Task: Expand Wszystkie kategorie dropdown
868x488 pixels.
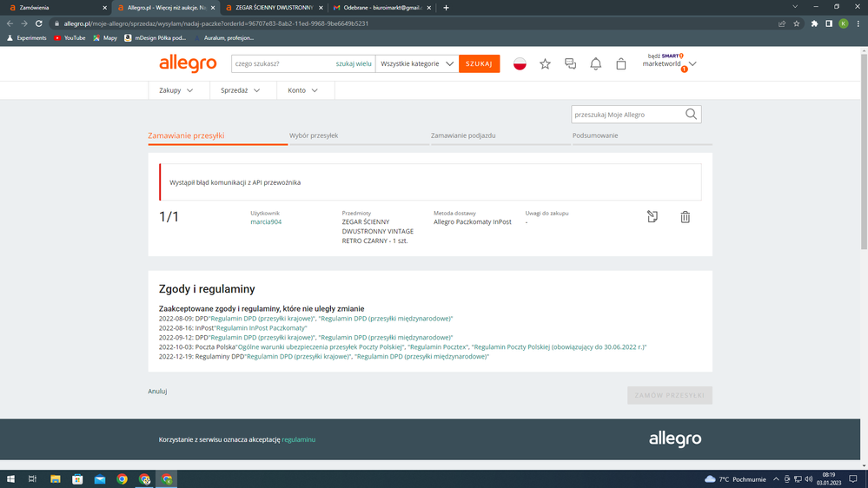Action: pyautogui.click(x=417, y=63)
